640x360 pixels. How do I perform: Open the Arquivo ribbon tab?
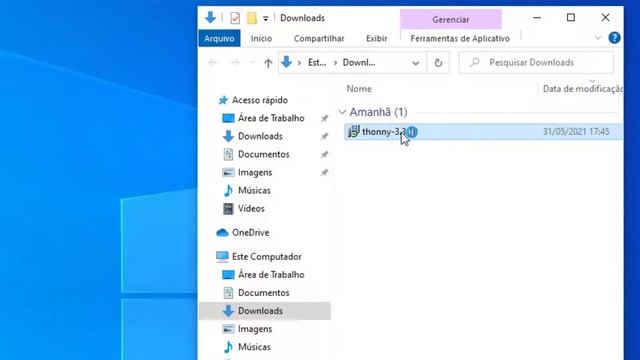(219, 38)
